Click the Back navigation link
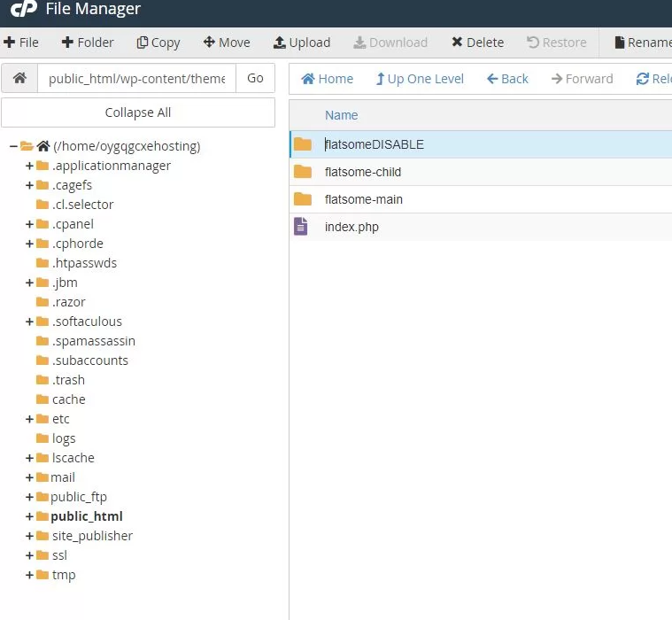Screen dimensions: 672x620 click(x=507, y=79)
